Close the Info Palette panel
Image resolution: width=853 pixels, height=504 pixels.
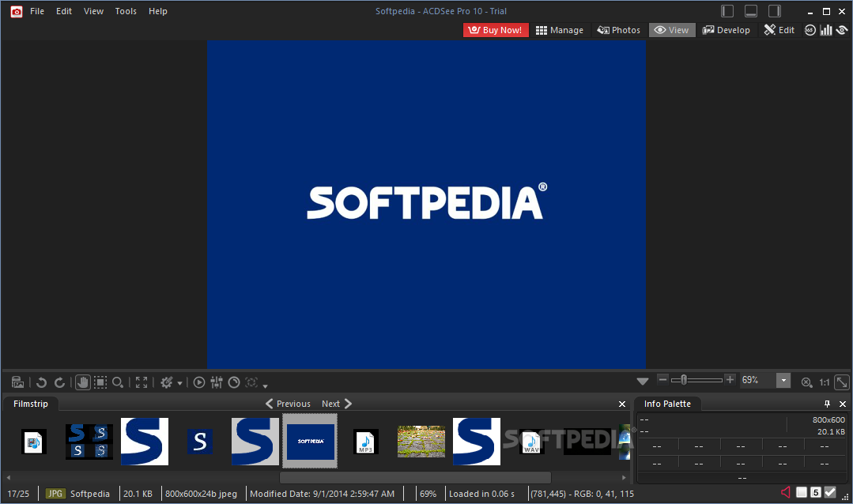coord(842,404)
